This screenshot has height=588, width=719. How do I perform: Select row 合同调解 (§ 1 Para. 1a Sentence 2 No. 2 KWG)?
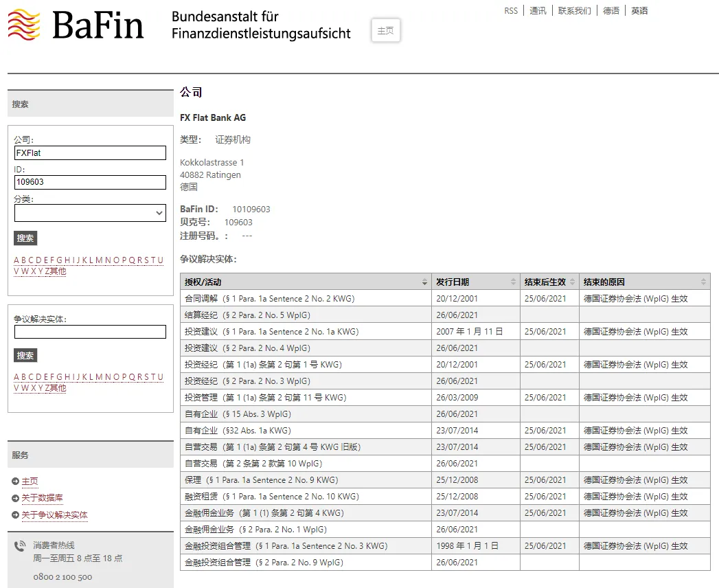pos(445,299)
